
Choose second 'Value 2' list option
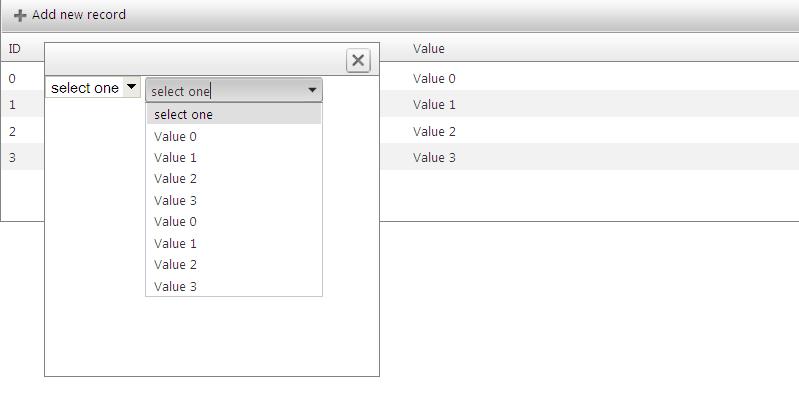click(x=175, y=264)
